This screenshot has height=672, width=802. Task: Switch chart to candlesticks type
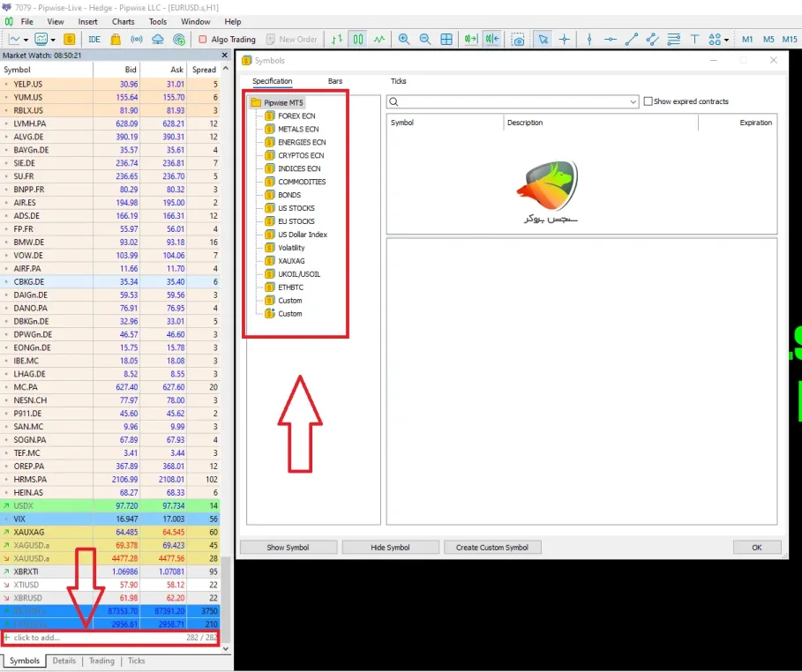point(358,40)
